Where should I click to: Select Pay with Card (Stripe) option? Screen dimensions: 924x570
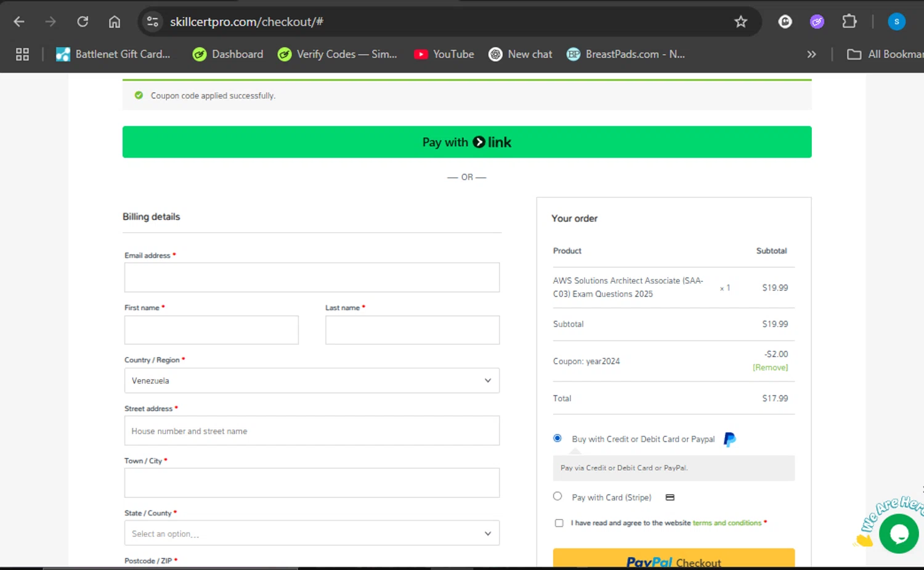[x=557, y=496]
